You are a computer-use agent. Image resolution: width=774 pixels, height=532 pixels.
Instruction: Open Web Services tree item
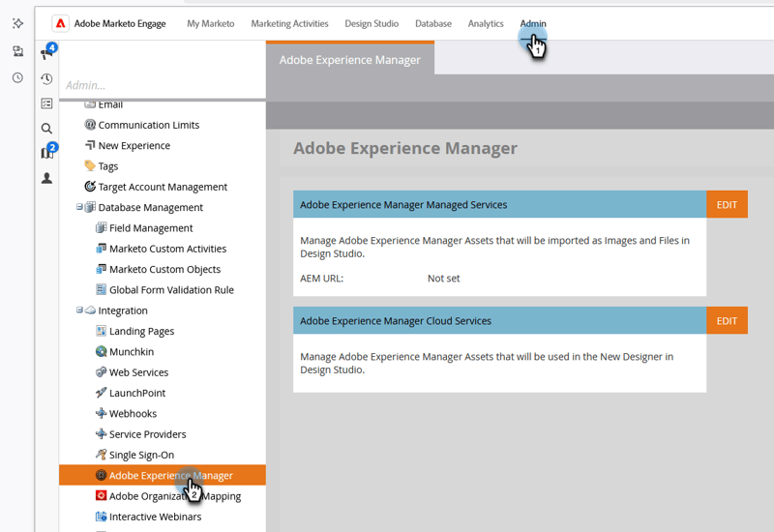pyautogui.click(x=138, y=372)
